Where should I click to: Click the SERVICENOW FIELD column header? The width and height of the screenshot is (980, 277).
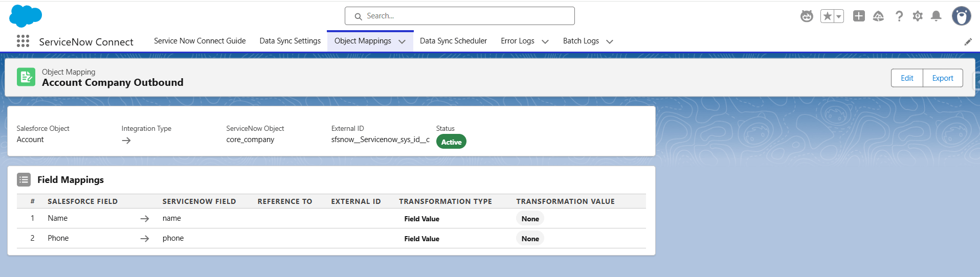[199, 201]
